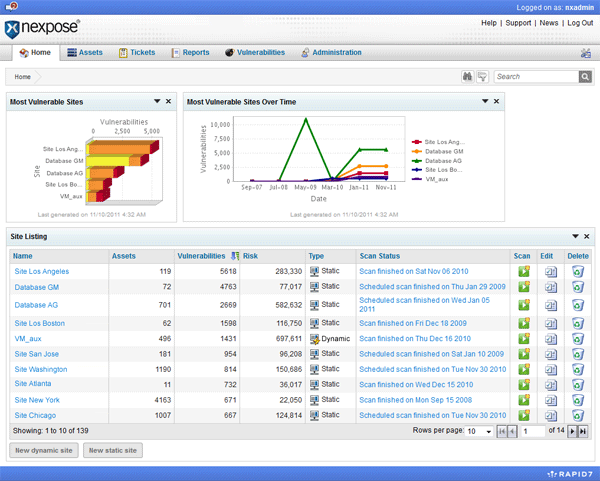Screen dimensions: 600x481
Task: Click Database AG green legend marker
Action: (x=416, y=161)
